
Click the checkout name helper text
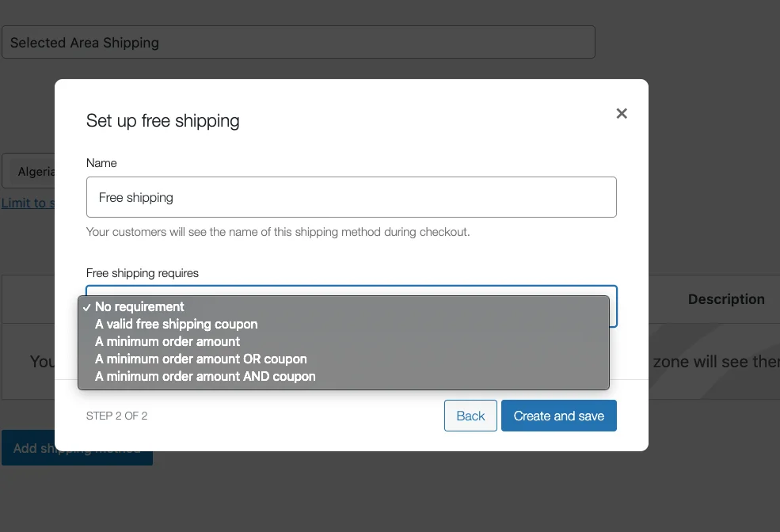click(277, 233)
